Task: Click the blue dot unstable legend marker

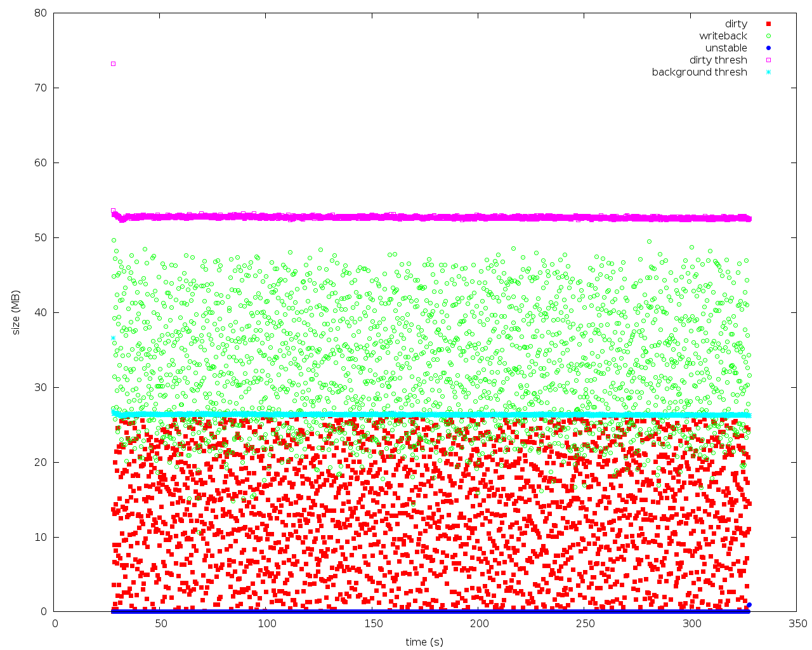Action: pos(768,48)
